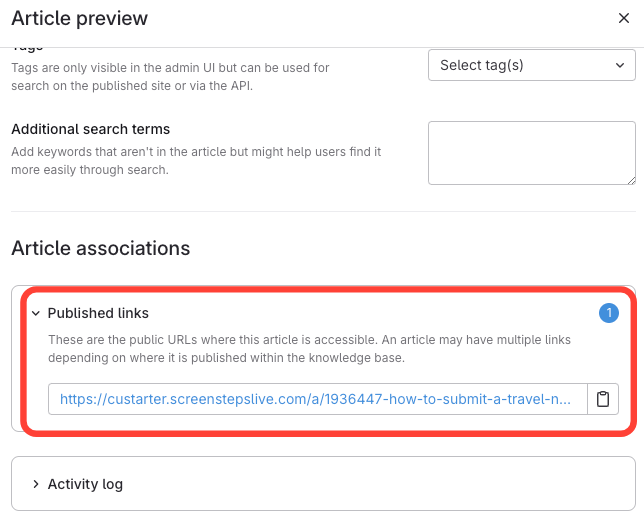Click the Article associations heading
644x527 pixels.
[100, 247]
